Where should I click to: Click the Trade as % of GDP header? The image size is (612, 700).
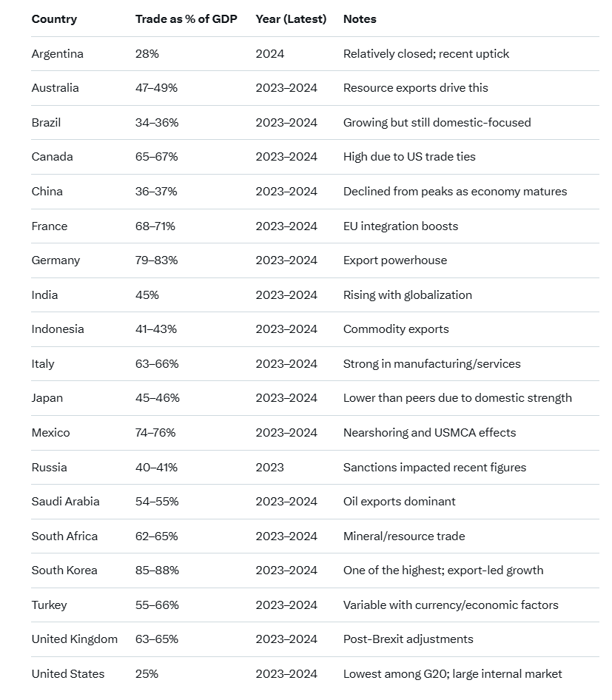186,19
